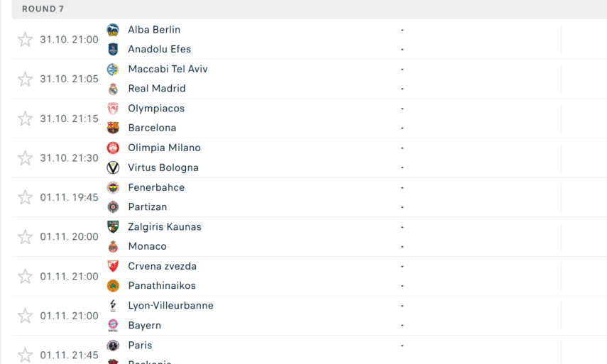Click the Panathinaikos team logo
This screenshot has height=364, width=607.
coord(113,286)
